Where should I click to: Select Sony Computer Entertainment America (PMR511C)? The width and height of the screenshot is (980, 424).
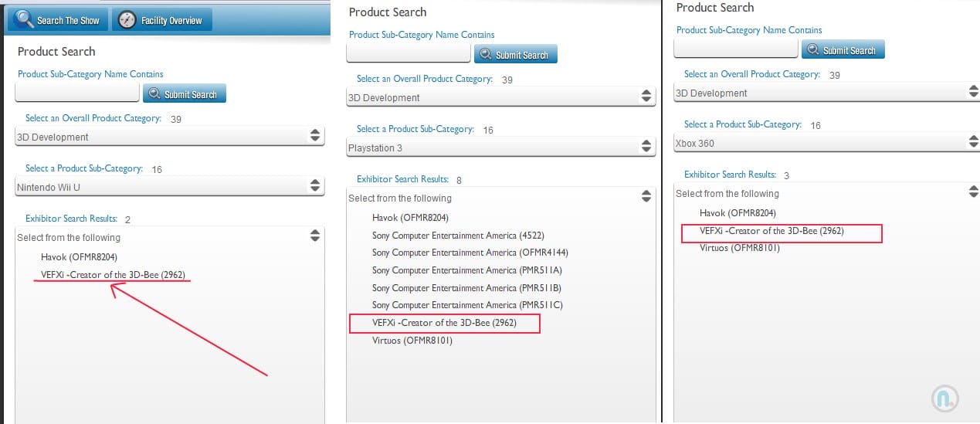467,305
